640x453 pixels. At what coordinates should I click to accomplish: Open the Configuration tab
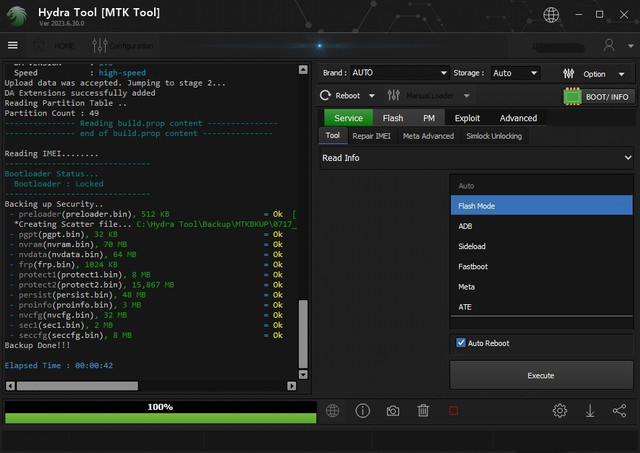tap(122, 45)
